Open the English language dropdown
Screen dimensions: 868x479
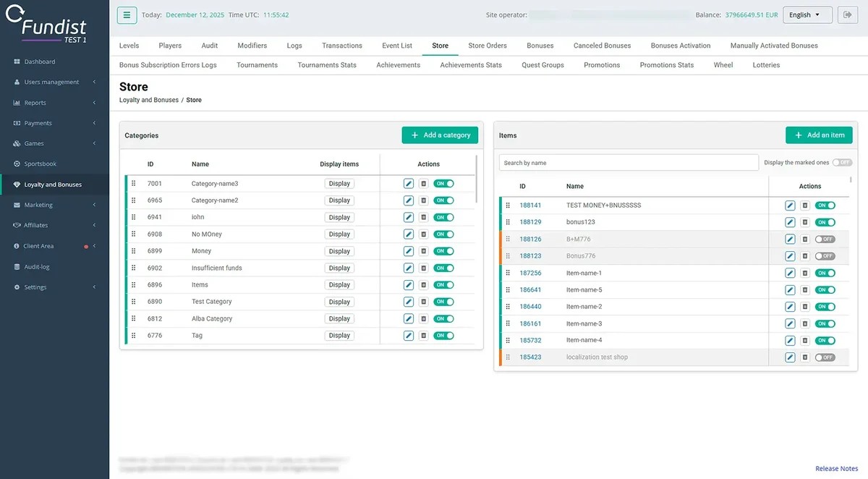pos(807,14)
